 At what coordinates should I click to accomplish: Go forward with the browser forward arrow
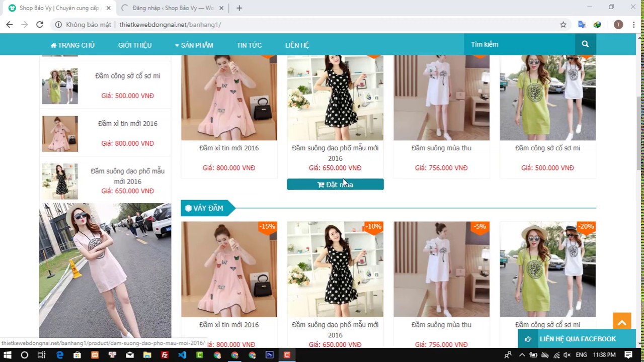[x=24, y=25]
